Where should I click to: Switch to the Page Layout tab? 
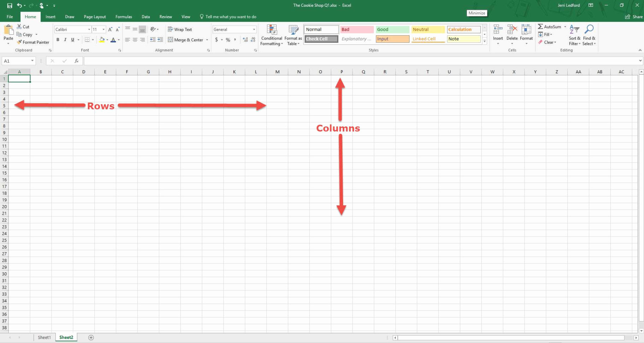click(x=95, y=17)
